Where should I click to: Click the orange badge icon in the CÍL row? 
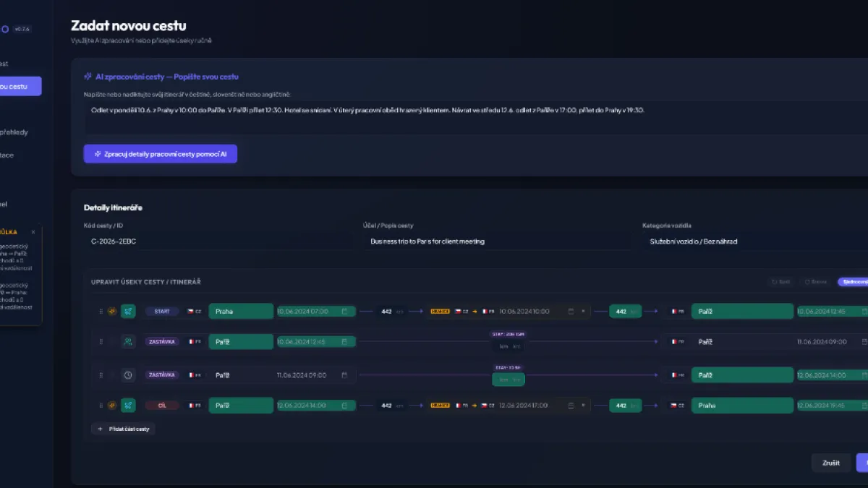pyautogui.click(x=111, y=406)
